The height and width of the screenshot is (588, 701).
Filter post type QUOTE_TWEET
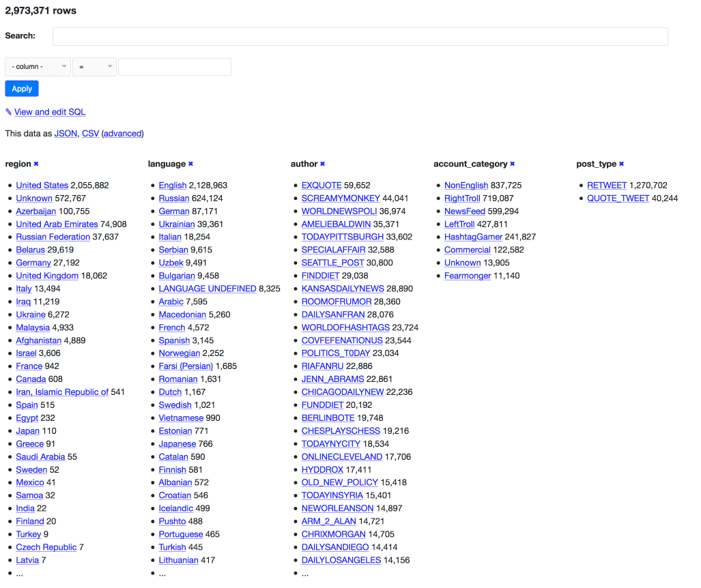click(618, 199)
